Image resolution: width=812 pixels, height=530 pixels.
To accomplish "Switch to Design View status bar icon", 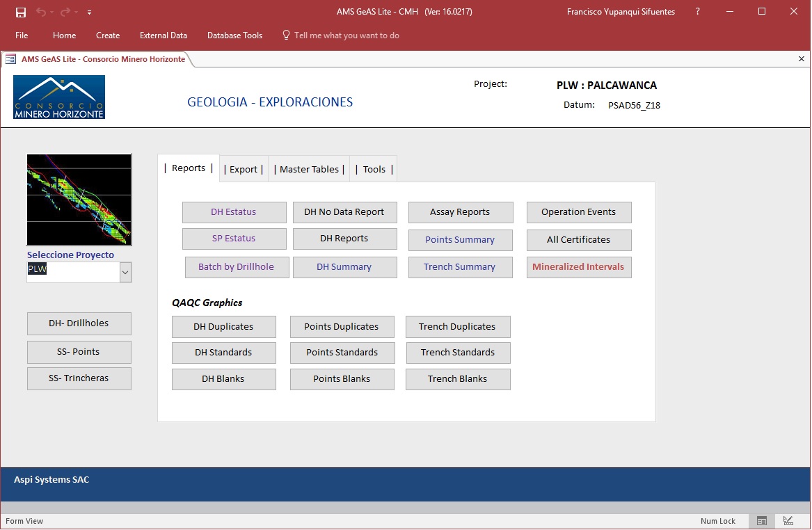I will tap(788, 521).
